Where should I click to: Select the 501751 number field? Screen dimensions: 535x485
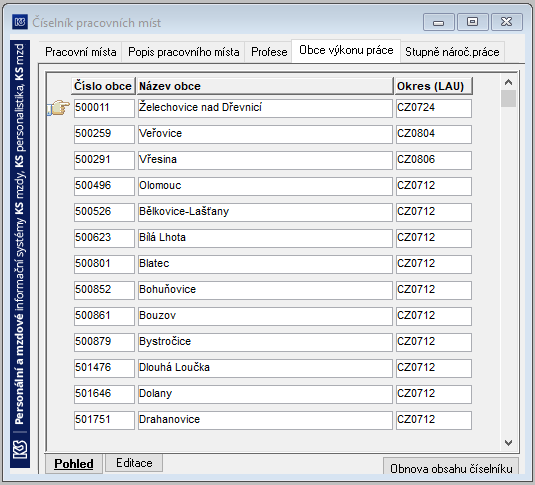coord(104,420)
